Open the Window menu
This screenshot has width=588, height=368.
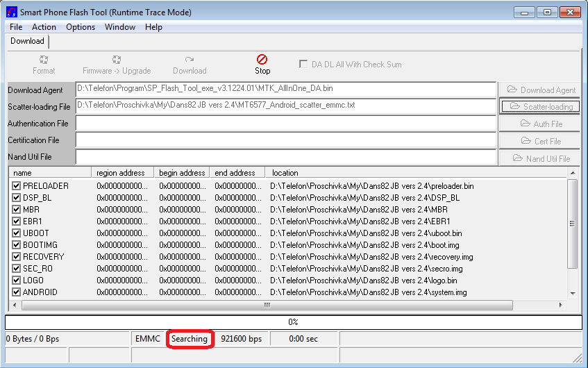(120, 27)
